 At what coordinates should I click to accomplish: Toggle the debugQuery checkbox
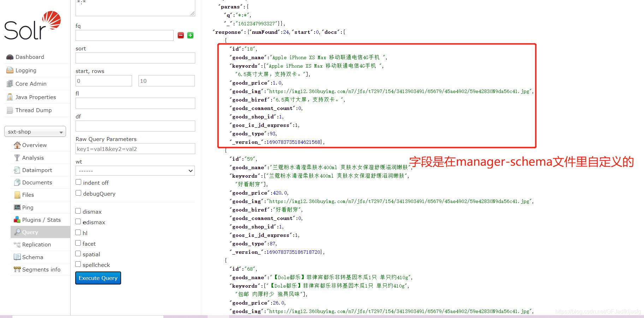(78, 193)
